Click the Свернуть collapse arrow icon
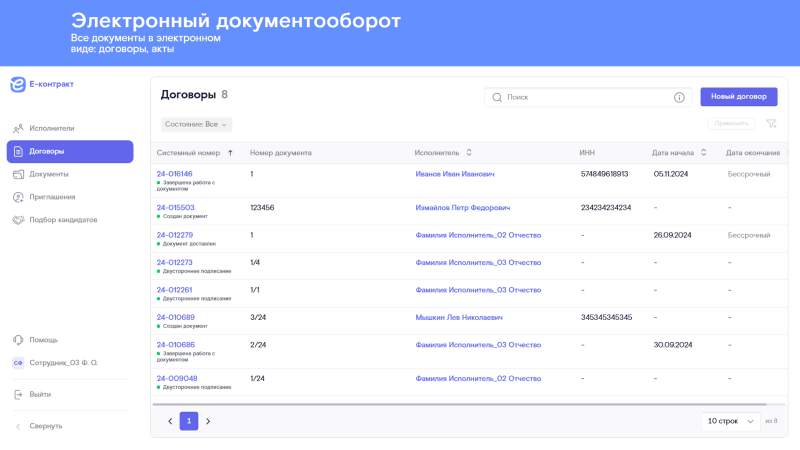Image resolution: width=800 pixels, height=450 pixels. click(18, 426)
